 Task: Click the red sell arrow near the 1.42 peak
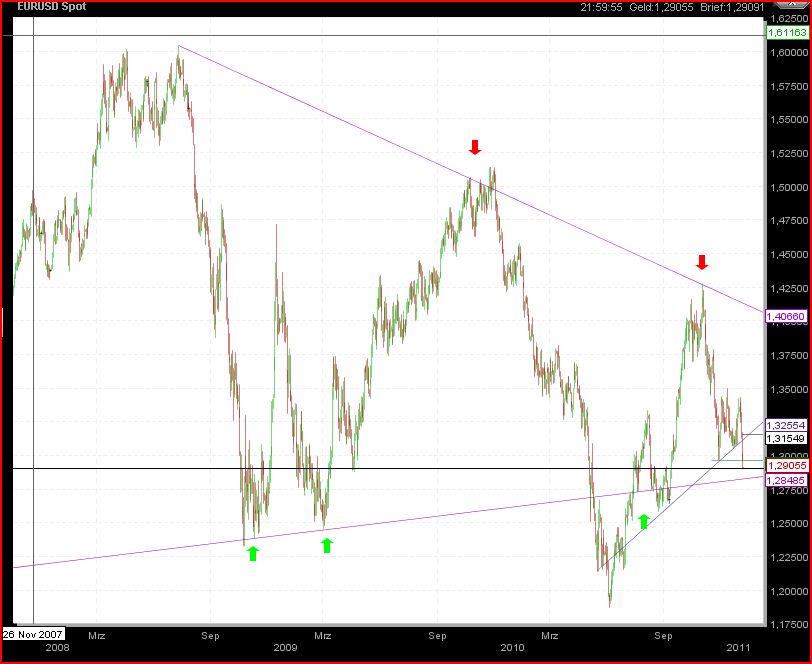tap(701, 264)
